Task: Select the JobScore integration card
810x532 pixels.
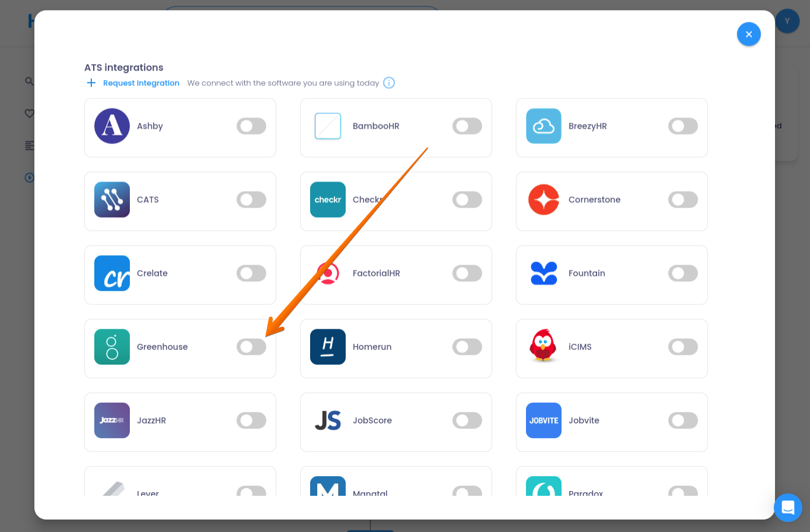Action: coord(396,422)
